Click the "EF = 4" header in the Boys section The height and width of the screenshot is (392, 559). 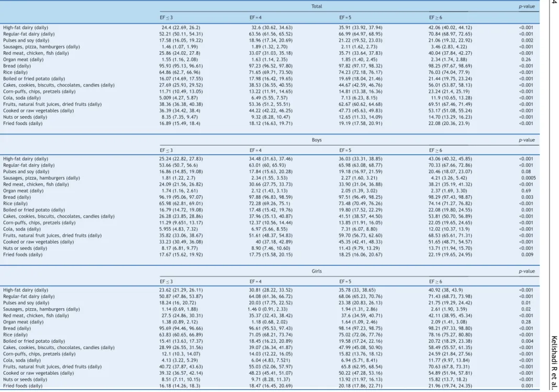(255, 150)
